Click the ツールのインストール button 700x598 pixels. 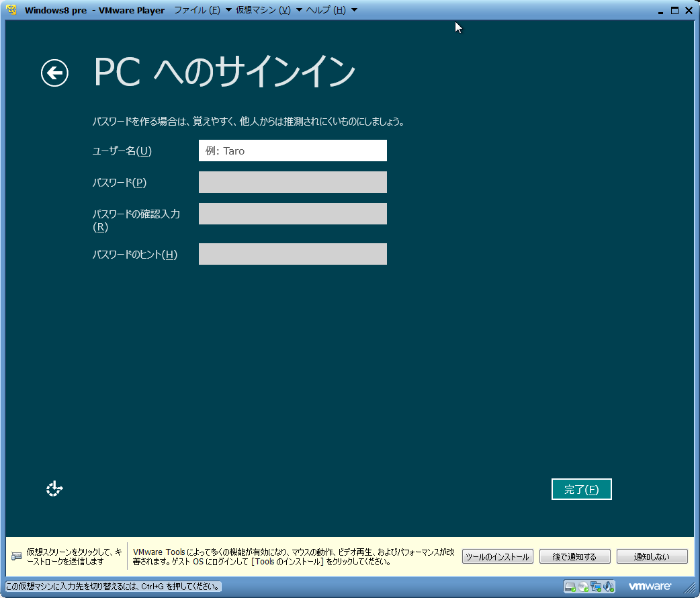point(497,556)
